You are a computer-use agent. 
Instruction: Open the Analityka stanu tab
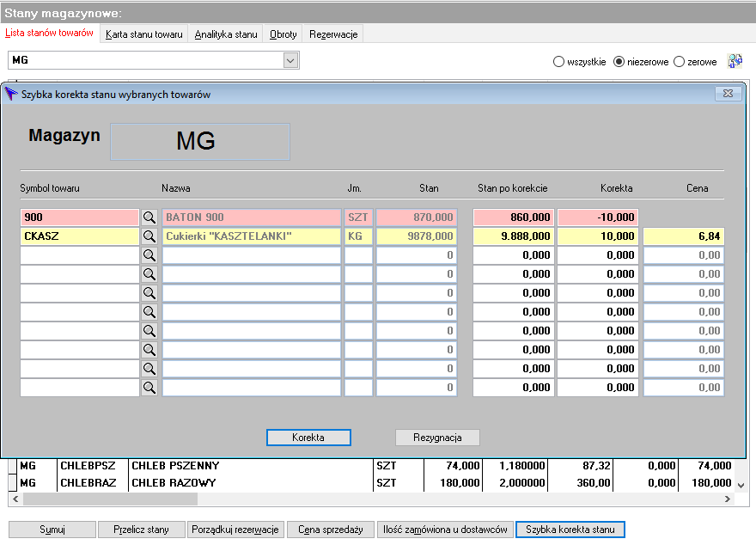pos(226,34)
